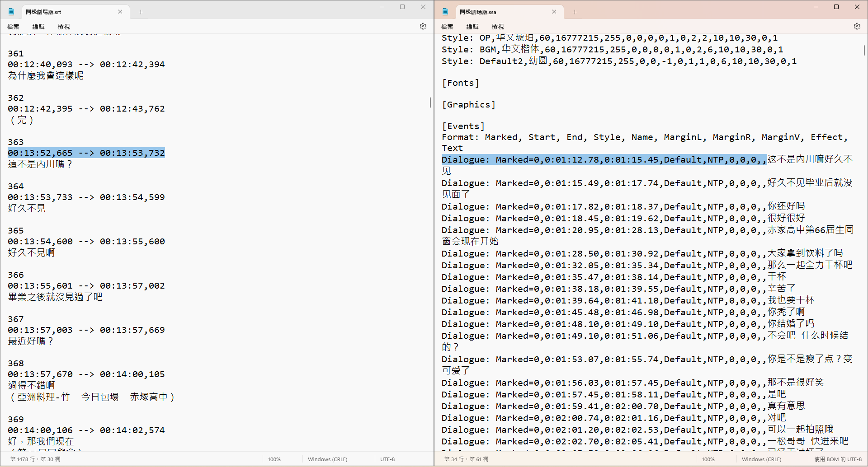
Task: Click the subtitle text 這不是內川嗎？
Action: coord(40,164)
